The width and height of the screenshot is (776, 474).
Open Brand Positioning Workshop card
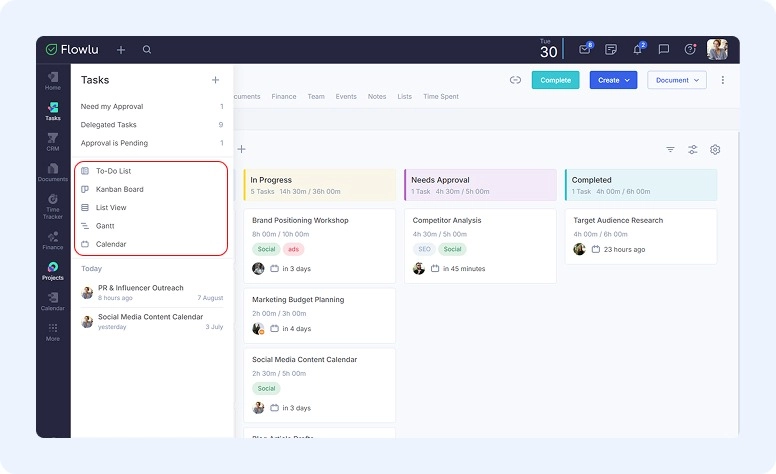319,246
